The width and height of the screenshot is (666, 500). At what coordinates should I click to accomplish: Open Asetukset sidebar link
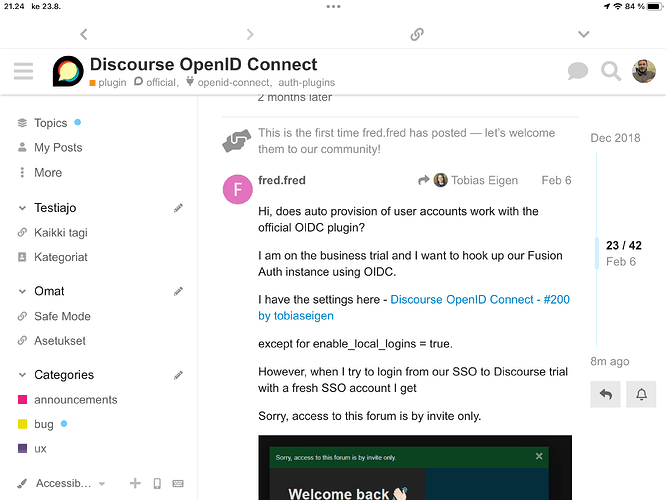60,341
